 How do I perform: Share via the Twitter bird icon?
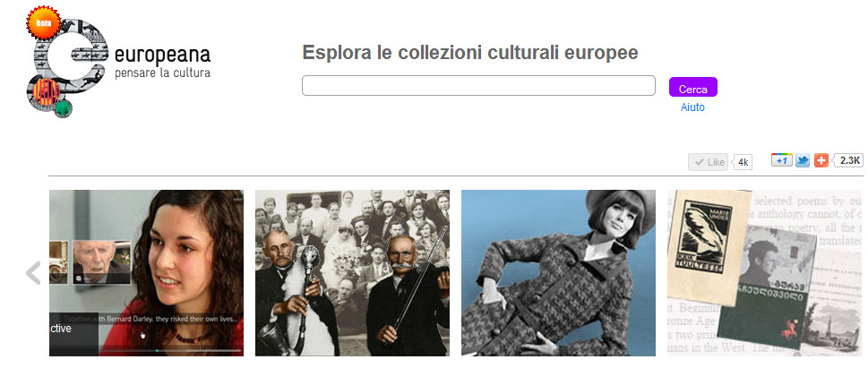[x=802, y=160]
